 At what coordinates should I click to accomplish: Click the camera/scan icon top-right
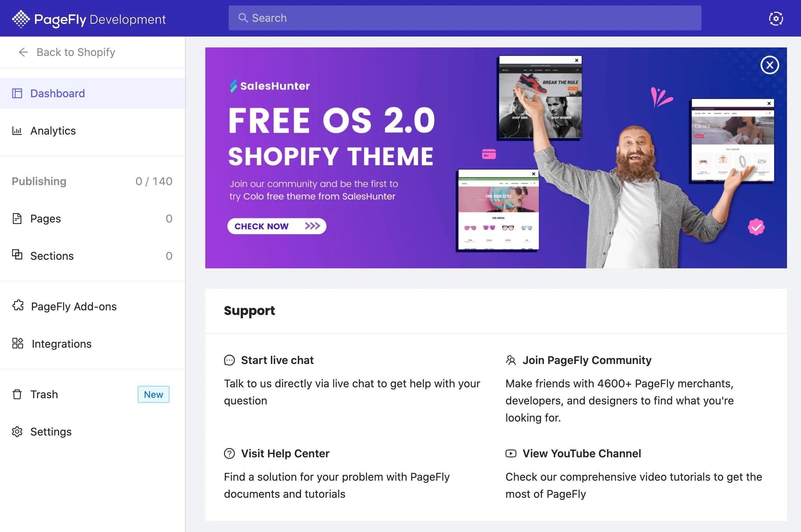776,18
